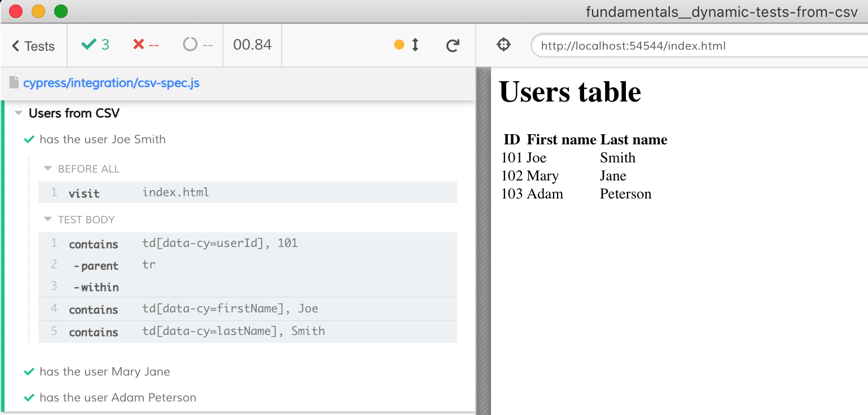Select the test has the user Joe Smith
The image size is (868, 415).
103,139
